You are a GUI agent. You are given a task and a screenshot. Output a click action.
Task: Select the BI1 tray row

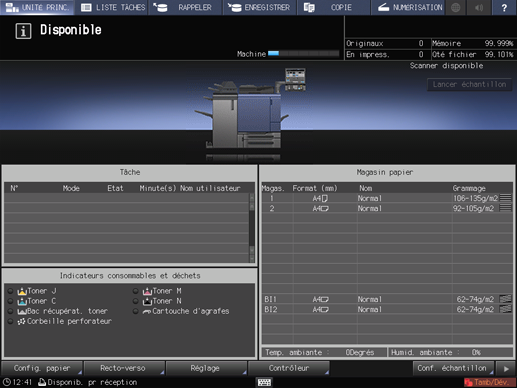[x=387, y=299]
